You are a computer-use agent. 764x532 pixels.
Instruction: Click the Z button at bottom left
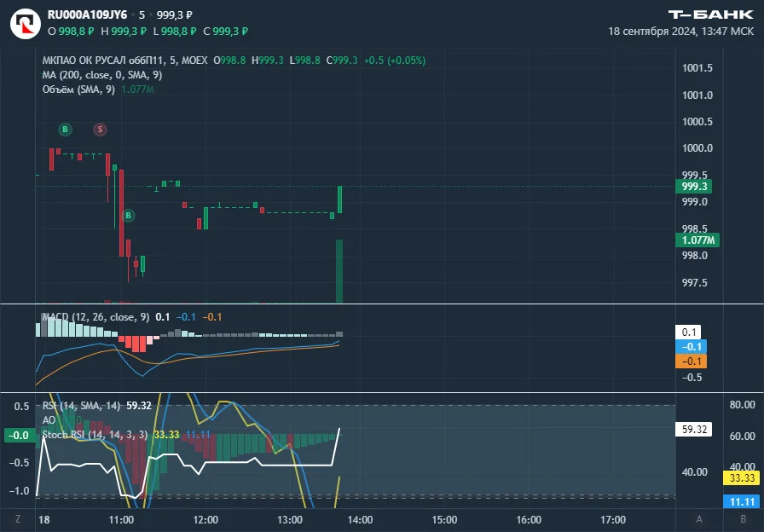18,519
